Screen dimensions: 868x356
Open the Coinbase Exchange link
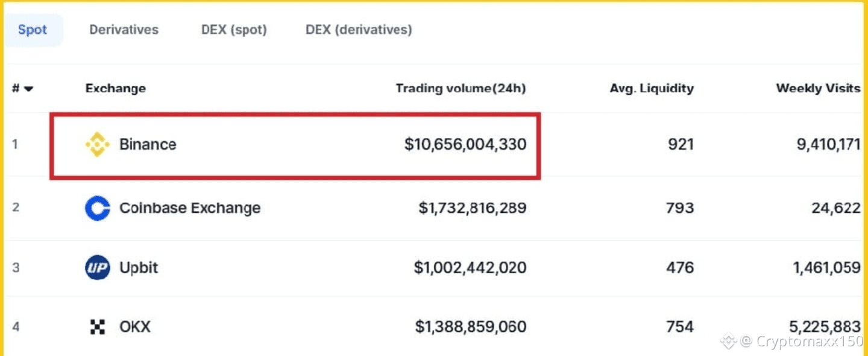pos(190,208)
